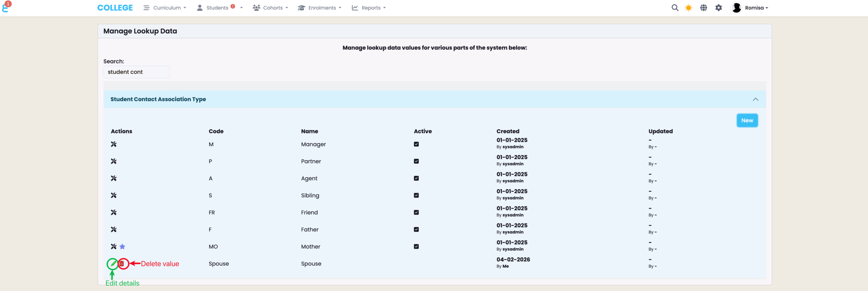Toggle the sun light-mode theme icon

pos(689,8)
